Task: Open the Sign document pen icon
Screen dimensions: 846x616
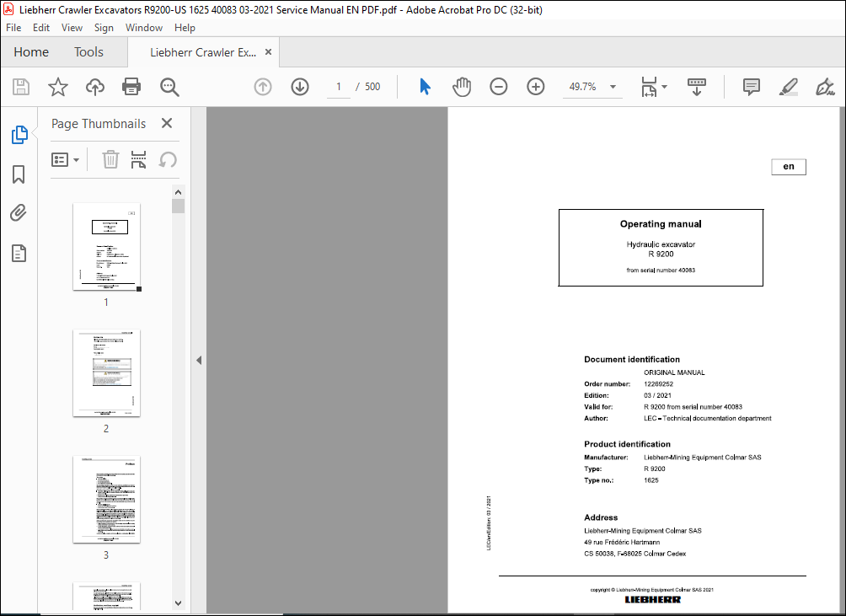Action: click(825, 87)
